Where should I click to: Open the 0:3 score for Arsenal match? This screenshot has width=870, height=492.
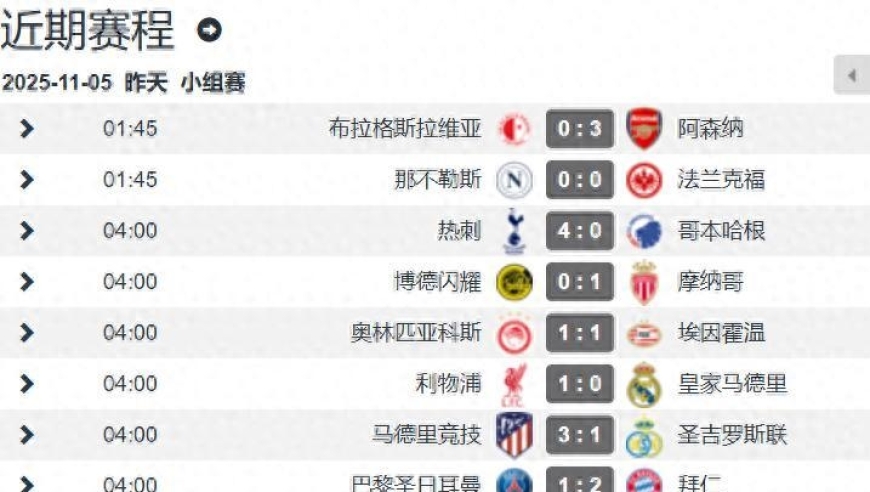pos(580,129)
